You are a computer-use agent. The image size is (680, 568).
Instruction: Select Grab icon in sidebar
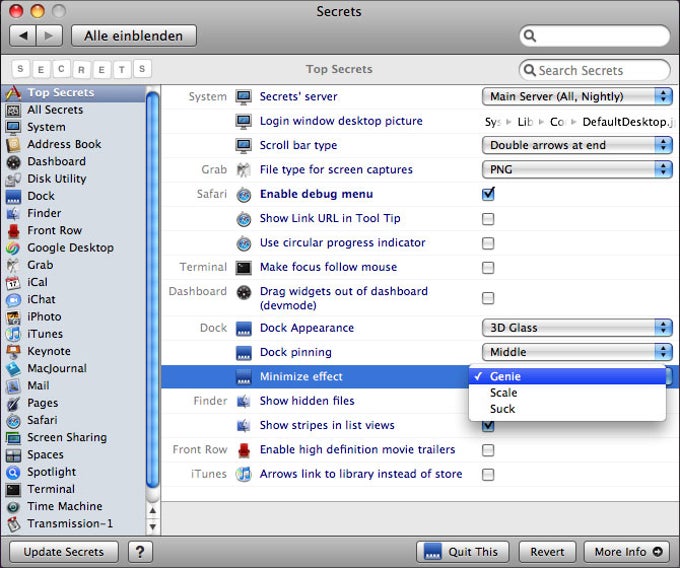point(13,265)
